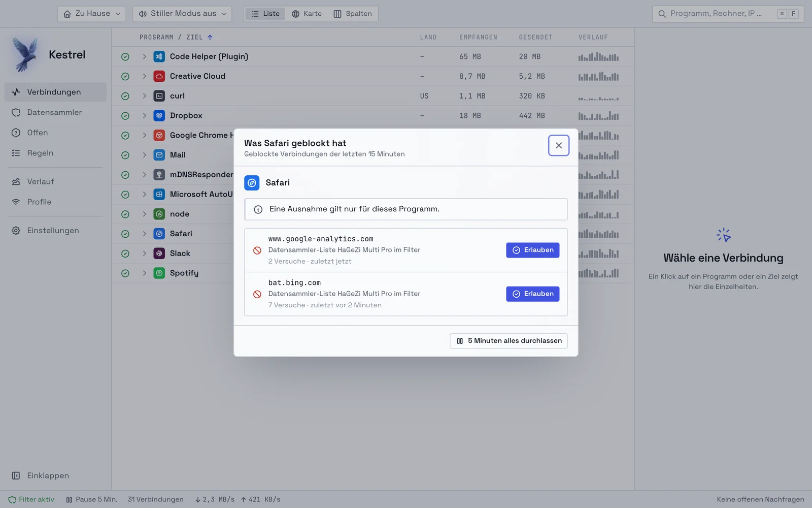Toggle the Filter aktiv status indicator
Viewport: 812px width, 508px height.
(31, 499)
